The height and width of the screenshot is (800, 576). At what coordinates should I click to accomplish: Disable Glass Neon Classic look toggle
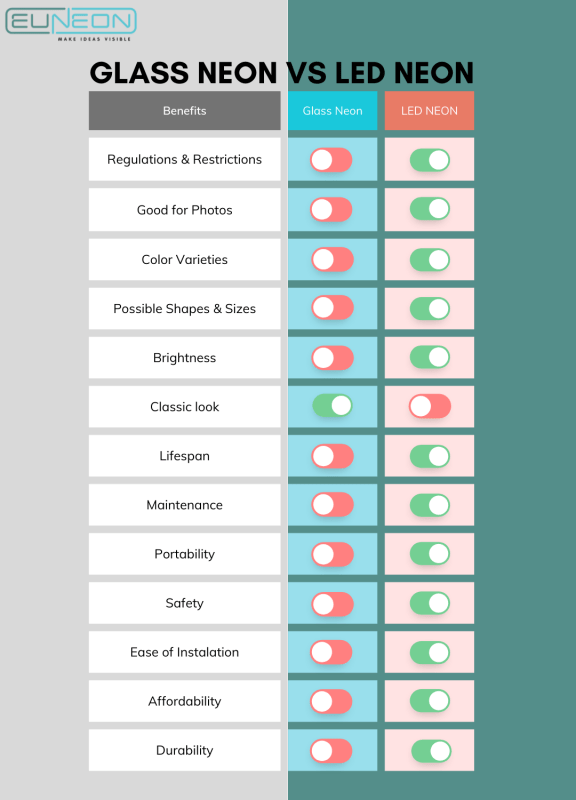tap(332, 406)
